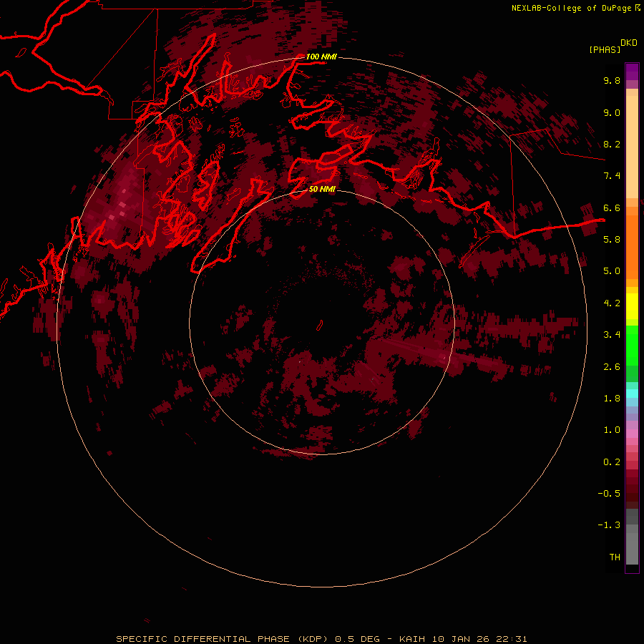This screenshot has height=644, width=644.
Task: Click the bright pink high-KDP echo core
Action: tap(122, 204)
